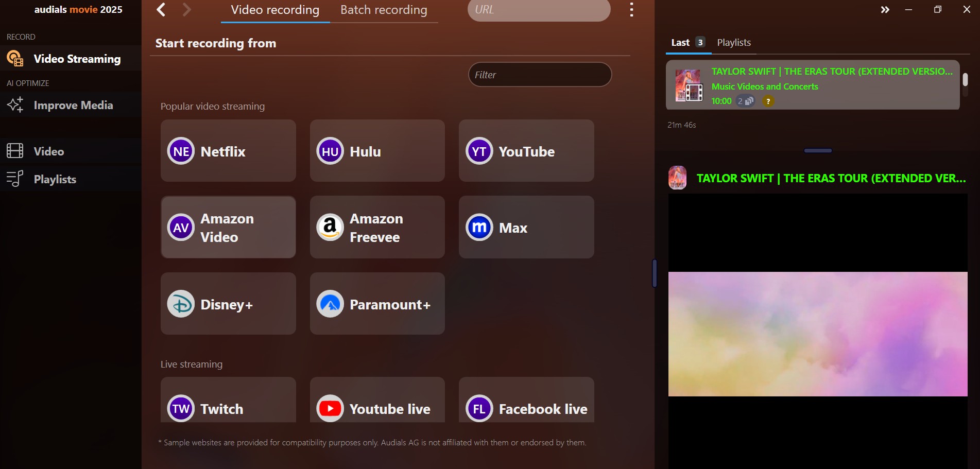Click the HU Hulu circle icon
The height and width of the screenshot is (469, 980).
pos(330,151)
